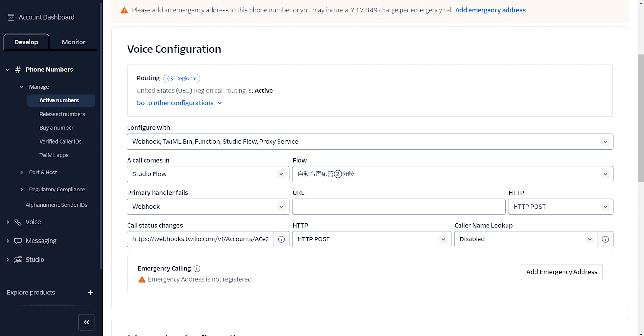
Task: Go to Buy a number
Action: coord(56,128)
